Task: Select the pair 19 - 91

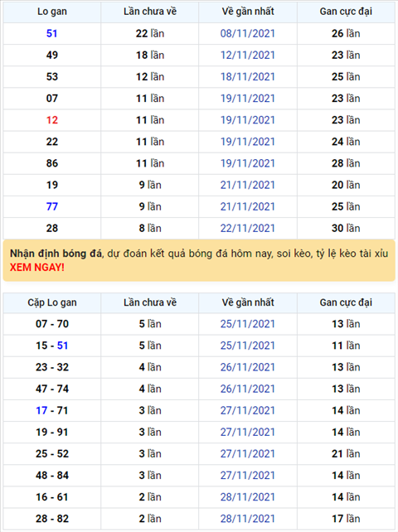Action: (52, 433)
